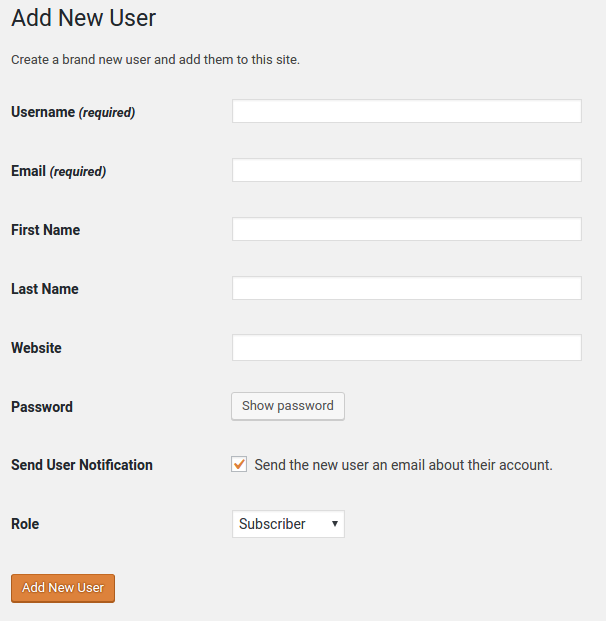This screenshot has height=621, width=606.
Task: Click the Password label text
Action: click(41, 407)
